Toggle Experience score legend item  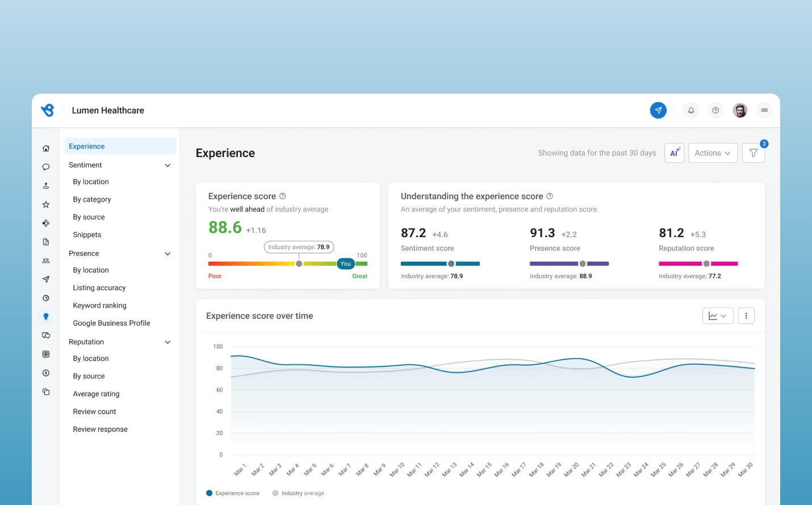(233, 493)
